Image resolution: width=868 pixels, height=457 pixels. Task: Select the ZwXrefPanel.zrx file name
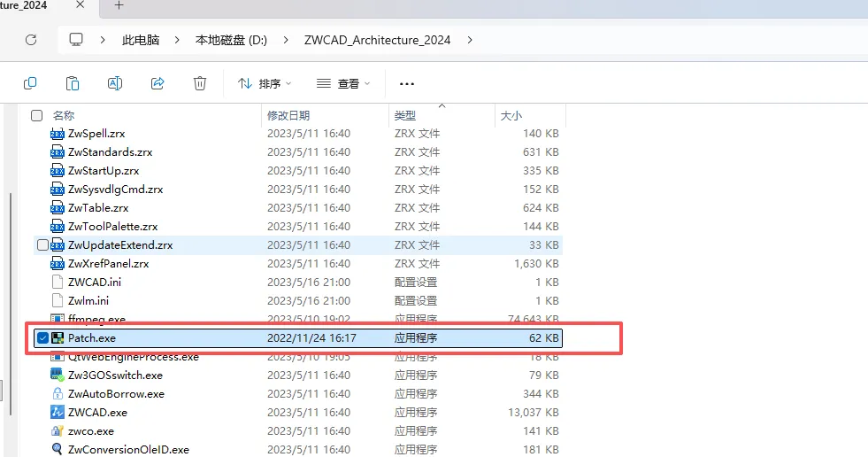(109, 263)
